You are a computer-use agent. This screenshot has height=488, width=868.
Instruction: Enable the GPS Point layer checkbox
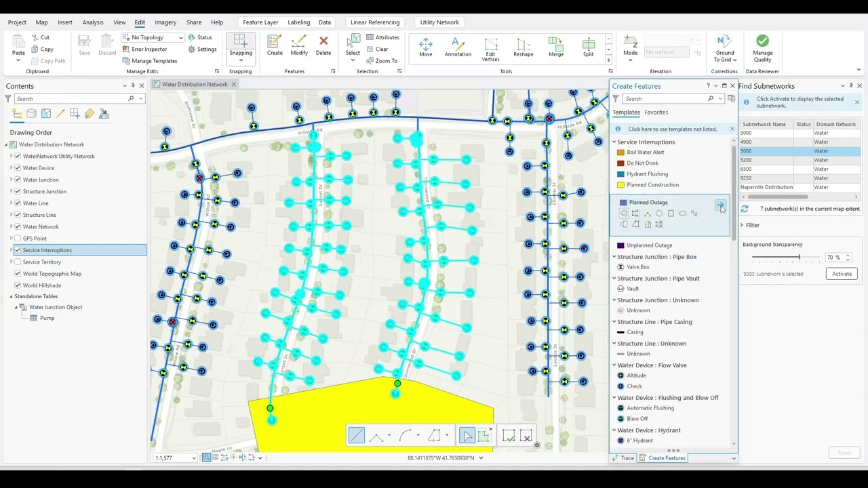(x=18, y=239)
